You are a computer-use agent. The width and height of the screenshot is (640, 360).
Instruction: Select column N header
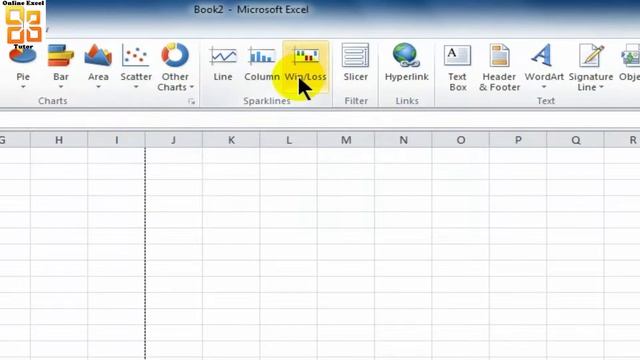click(404, 140)
